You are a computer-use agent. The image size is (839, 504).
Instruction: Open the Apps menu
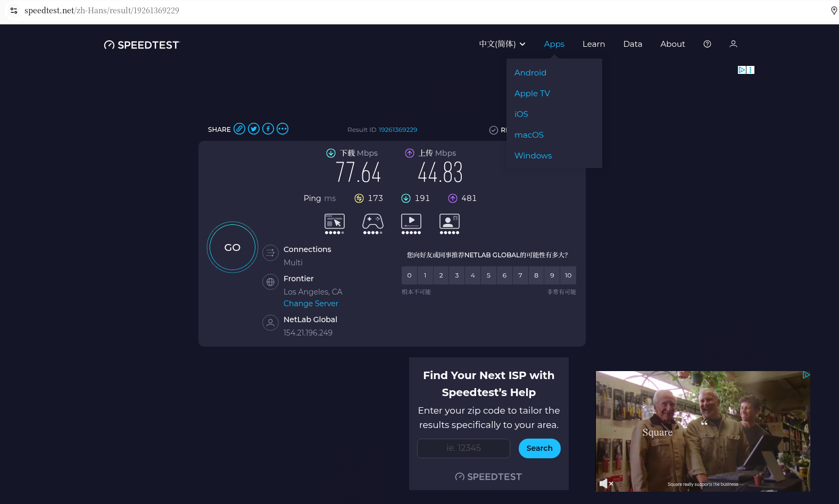pos(554,44)
